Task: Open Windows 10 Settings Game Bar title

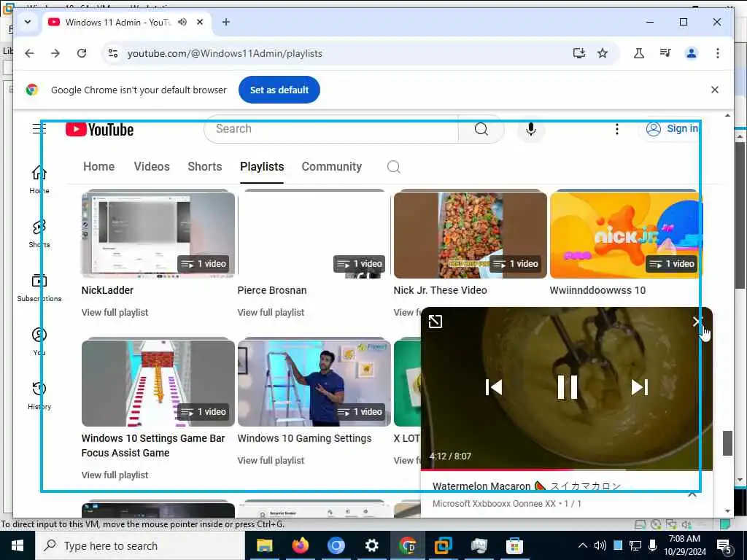Action: (x=153, y=446)
